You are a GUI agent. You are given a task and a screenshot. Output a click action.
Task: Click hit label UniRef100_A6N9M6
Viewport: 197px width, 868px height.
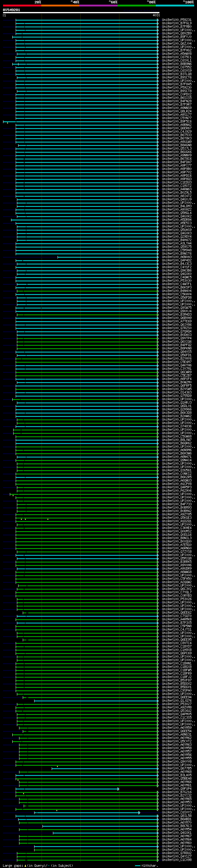pos(176,450)
